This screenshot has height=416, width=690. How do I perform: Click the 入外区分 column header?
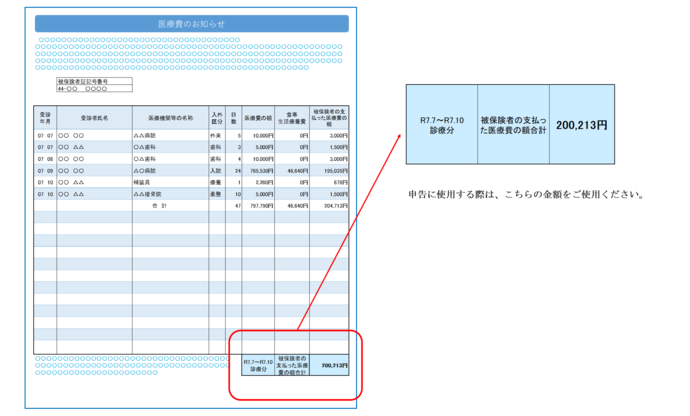click(x=215, y=117)
